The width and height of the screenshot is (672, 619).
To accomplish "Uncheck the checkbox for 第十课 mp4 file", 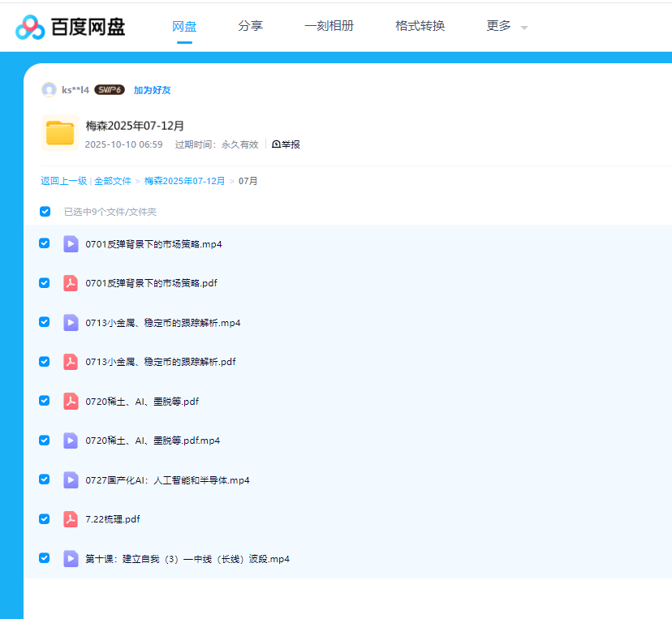I will click(45, 558).
